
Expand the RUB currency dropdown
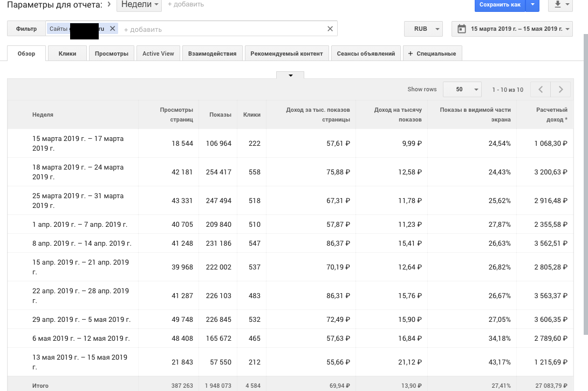pyautogui.click(x=423, y=29)
